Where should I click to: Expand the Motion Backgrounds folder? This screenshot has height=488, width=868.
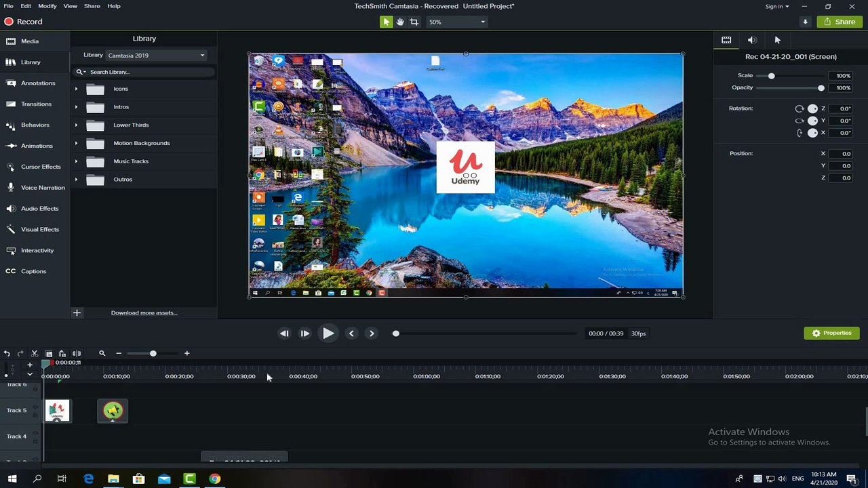pyautogui.click(x=76, y=144)
